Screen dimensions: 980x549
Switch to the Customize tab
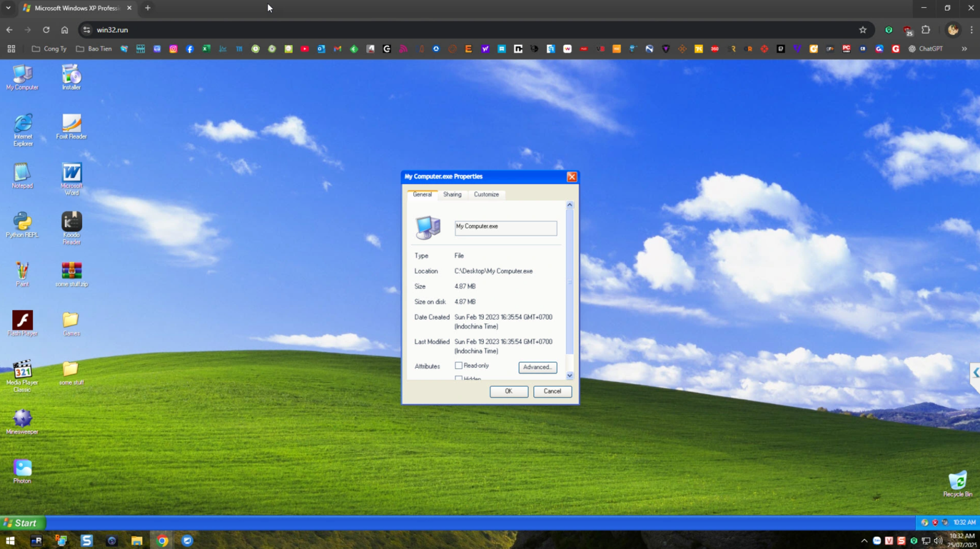pos(486,195)
